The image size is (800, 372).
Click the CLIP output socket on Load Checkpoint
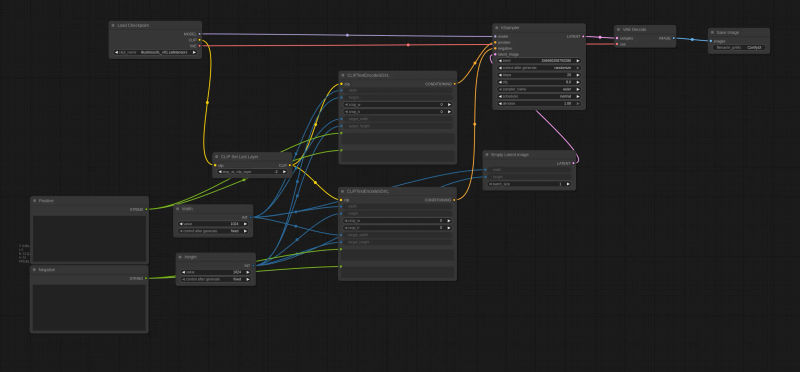click(199, 40)
